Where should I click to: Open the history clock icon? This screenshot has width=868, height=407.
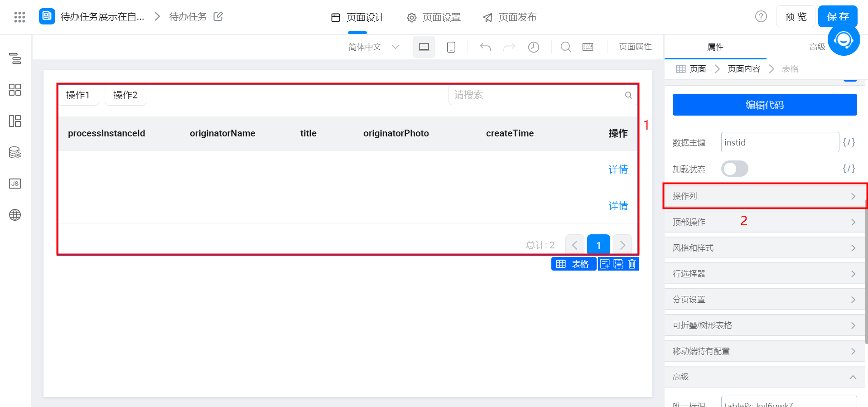(x=534, y=47)
